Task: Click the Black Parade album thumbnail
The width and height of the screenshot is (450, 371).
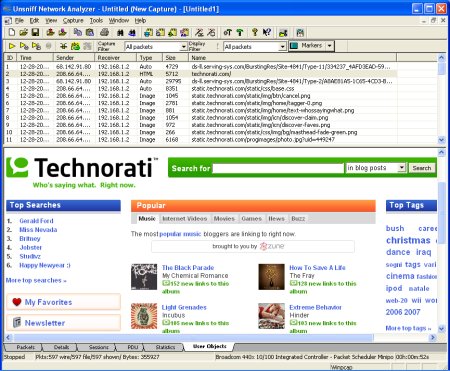Action: (144, 277)
